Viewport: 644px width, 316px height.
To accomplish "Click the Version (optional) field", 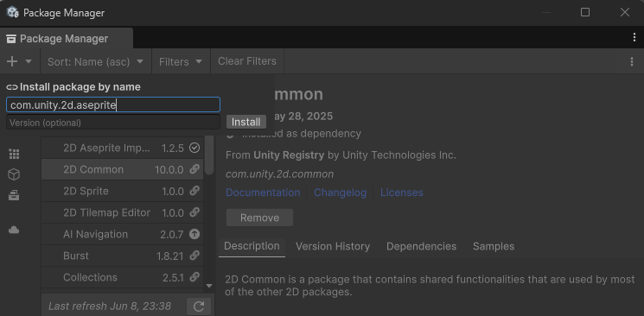I will pos(113,123).
